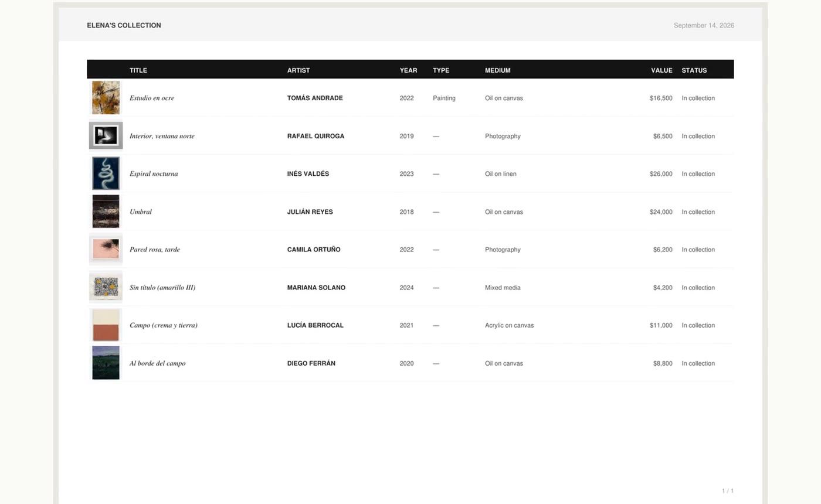Click the Oil on linen medium cell
821x504 pixels.
coord(501,173)
